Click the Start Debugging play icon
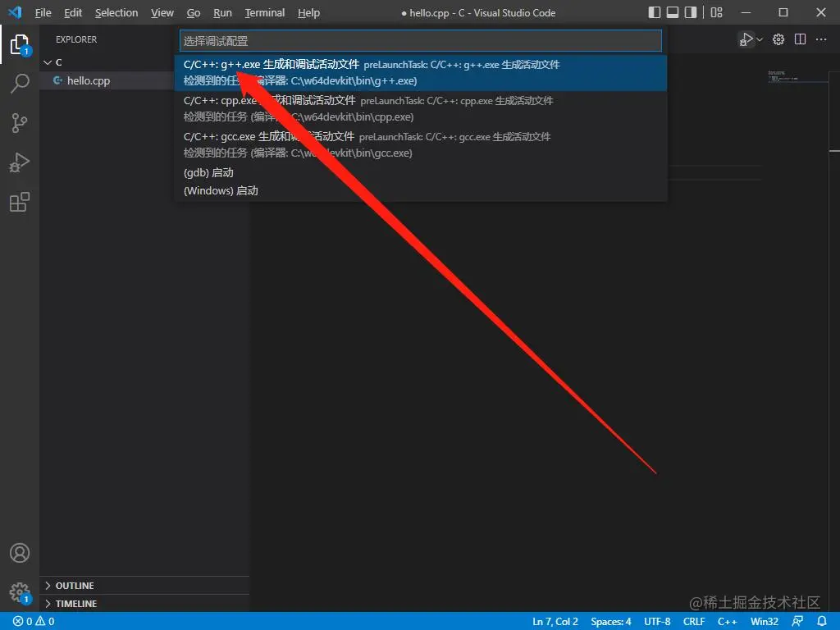Screen dimensions: 840x630 pyautogui.click(x=746, y=39)
